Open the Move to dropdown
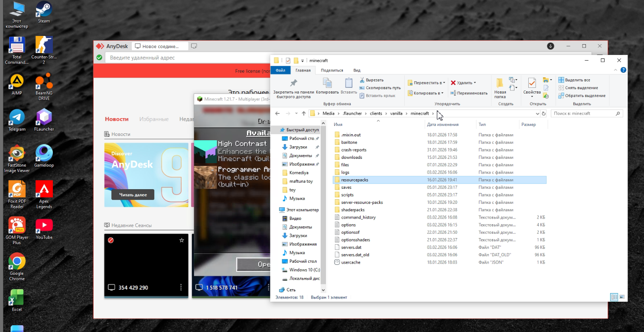 click(426, 83)
